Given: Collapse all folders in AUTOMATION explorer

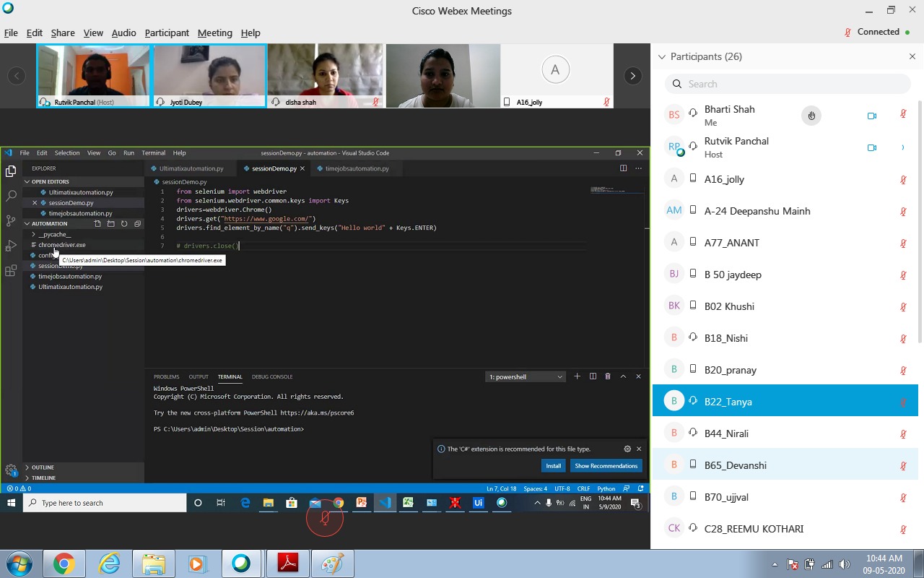Looking at the screenshot, I should click(x=137, y=224).
